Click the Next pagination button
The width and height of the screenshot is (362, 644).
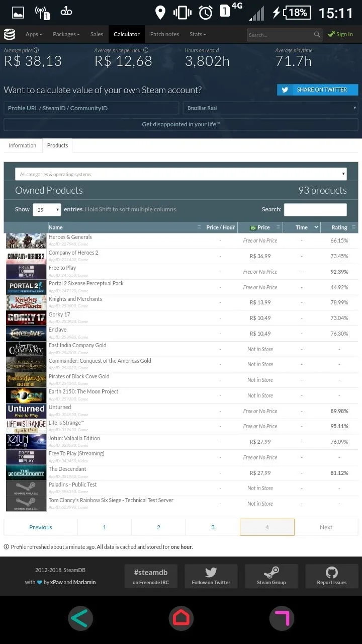pos(326,527)
